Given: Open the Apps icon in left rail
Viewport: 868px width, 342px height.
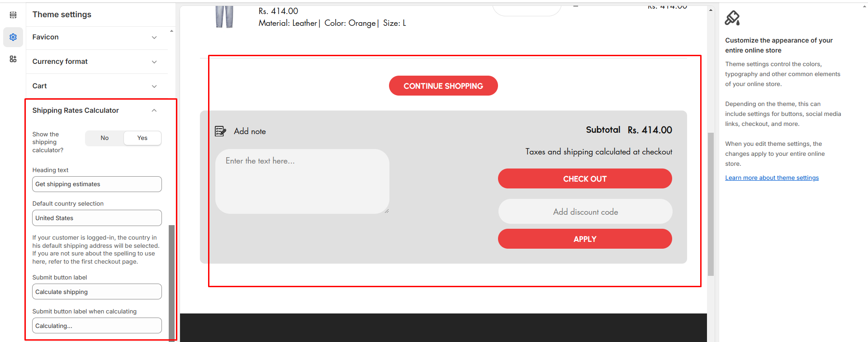Looking at the screenshot, I should 13,59.
